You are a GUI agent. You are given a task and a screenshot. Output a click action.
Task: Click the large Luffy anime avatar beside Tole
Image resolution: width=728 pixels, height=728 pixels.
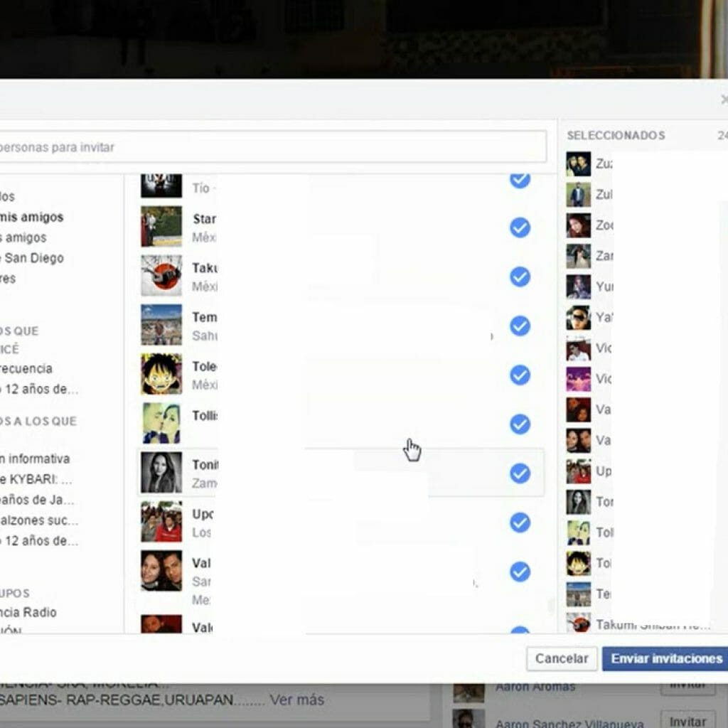click(161, 374)
